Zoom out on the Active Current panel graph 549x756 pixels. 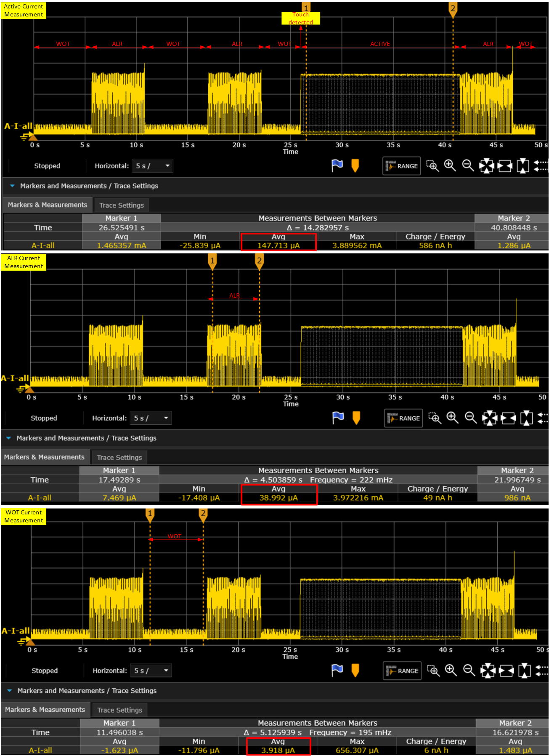(468, 166)
